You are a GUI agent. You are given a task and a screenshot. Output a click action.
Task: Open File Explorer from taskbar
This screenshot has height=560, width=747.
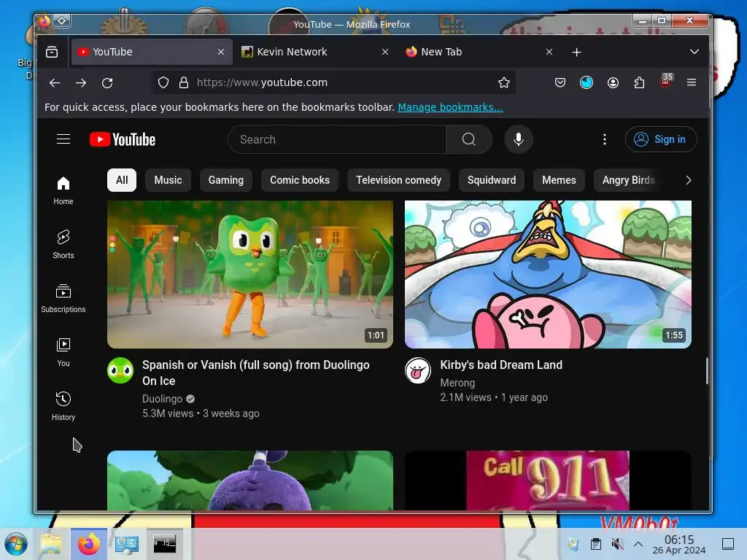[x=51, y=544]
